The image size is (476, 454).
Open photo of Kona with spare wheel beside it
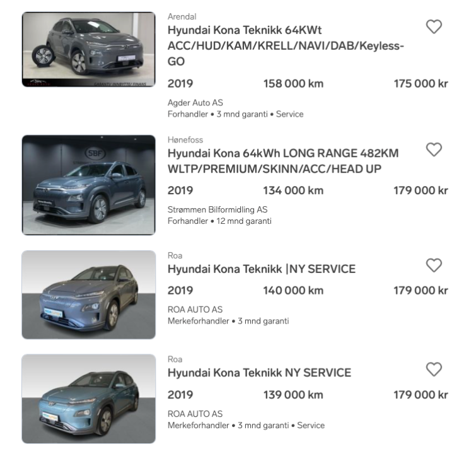click(88, 49)
